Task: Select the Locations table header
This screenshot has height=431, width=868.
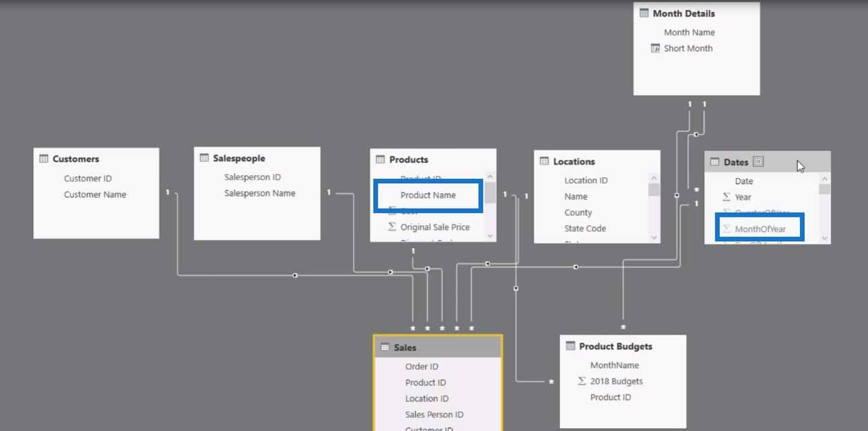Action: click(597, 162)
